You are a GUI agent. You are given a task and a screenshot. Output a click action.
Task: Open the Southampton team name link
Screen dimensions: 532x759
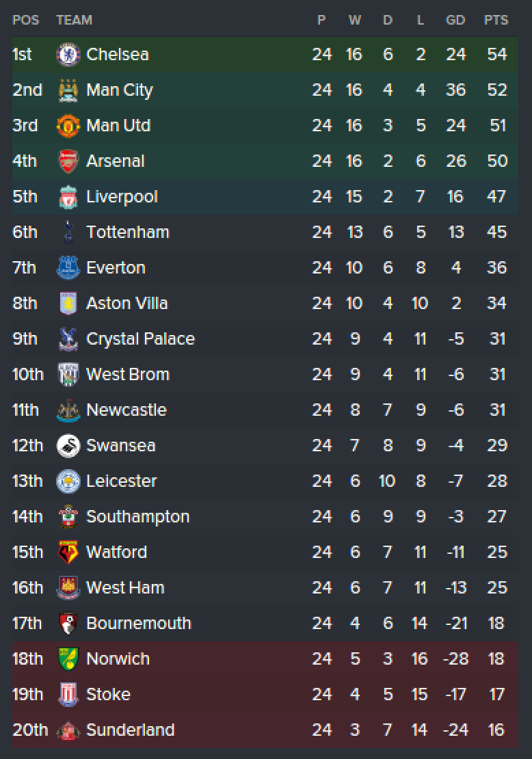tap(138, 517)
